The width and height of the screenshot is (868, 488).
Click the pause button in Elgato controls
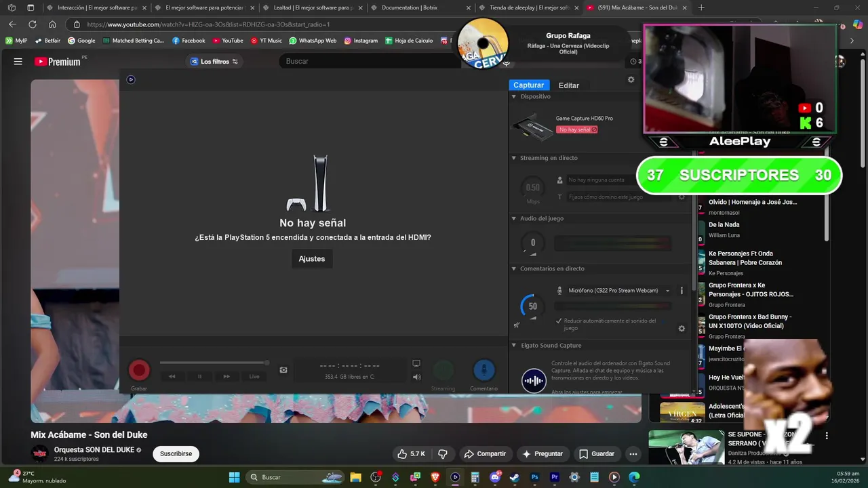[x=199, y=376]
